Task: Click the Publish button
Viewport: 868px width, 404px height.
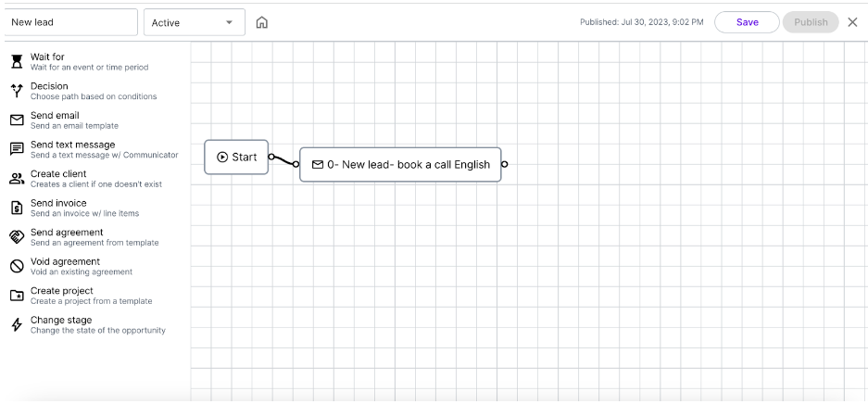Action: (811, 22)
